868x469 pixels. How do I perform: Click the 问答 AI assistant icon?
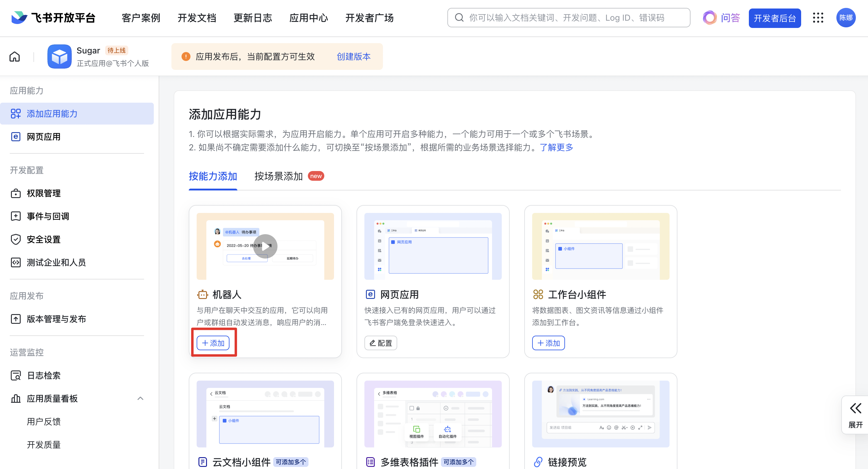coord(710,18)
